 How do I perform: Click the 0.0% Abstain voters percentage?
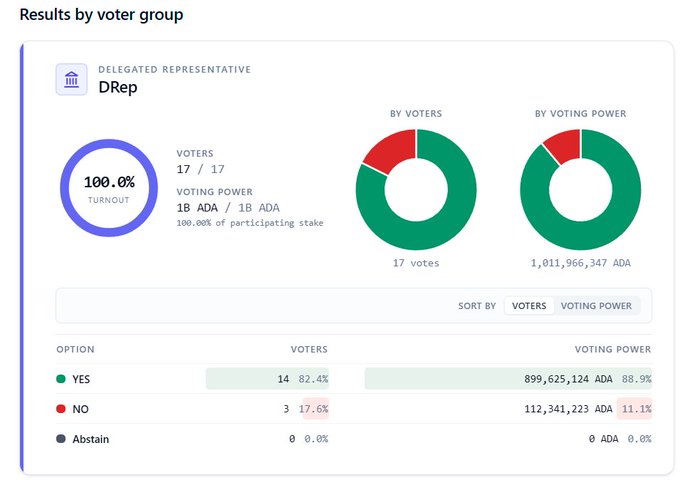point(316,439)
